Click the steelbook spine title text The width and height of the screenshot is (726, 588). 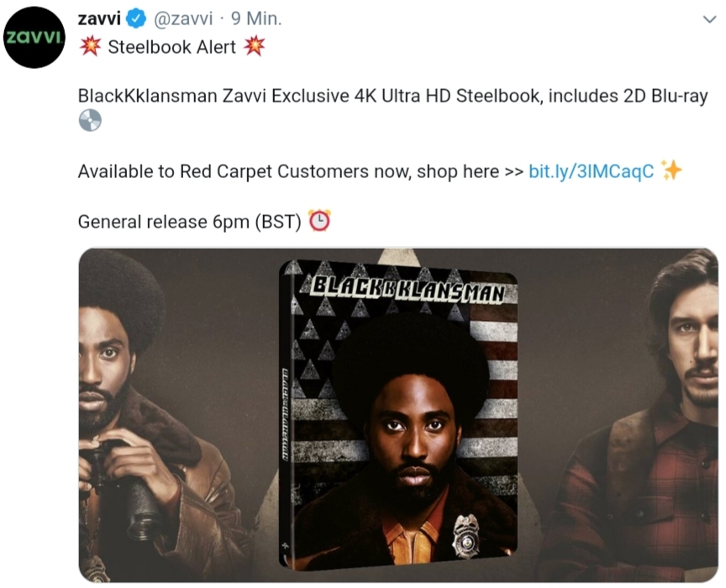[x=286, y=415]
